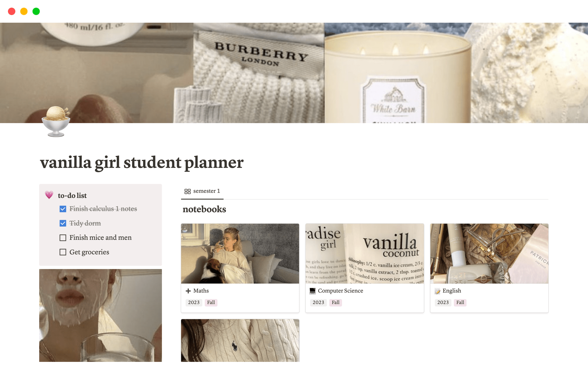
Task: Click the pink heart to-do icon
Action: coord(49,195)
